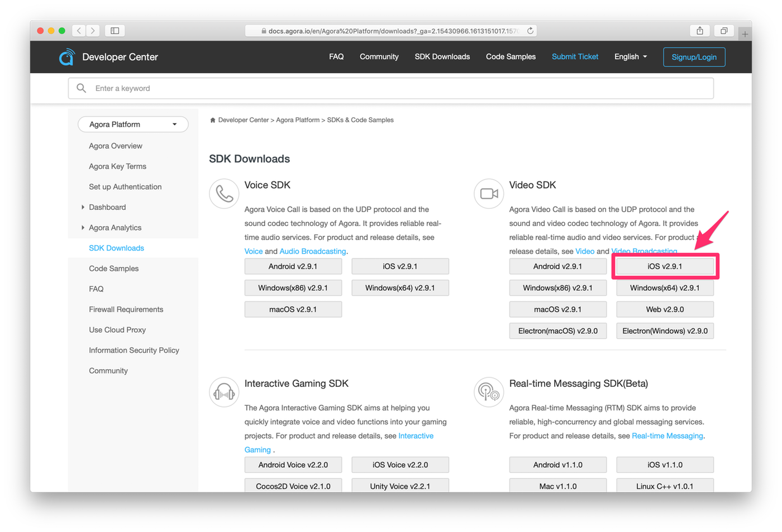The image size is (782, 532).
Task: Show all tabs overview icon
Action: coord(724,31)
